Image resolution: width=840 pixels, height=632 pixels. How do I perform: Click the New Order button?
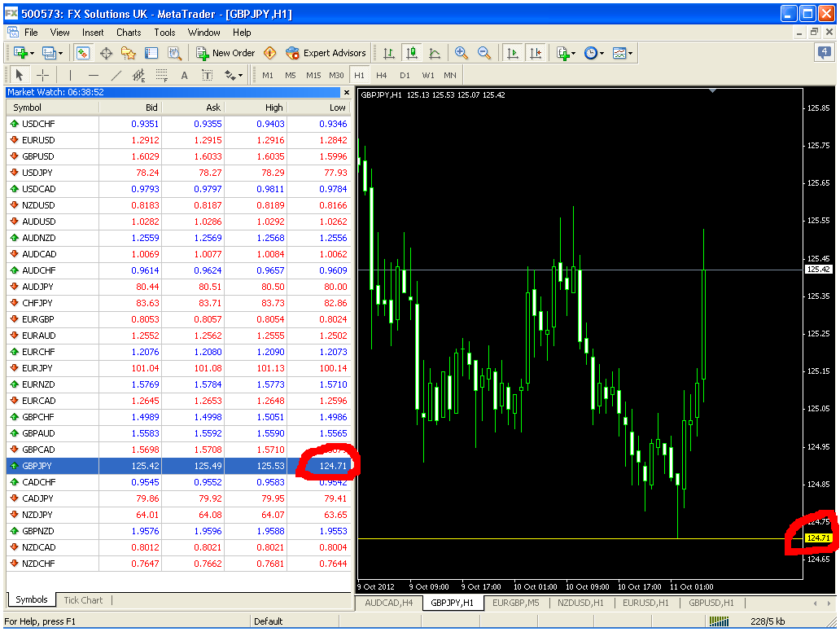(225, 53)
